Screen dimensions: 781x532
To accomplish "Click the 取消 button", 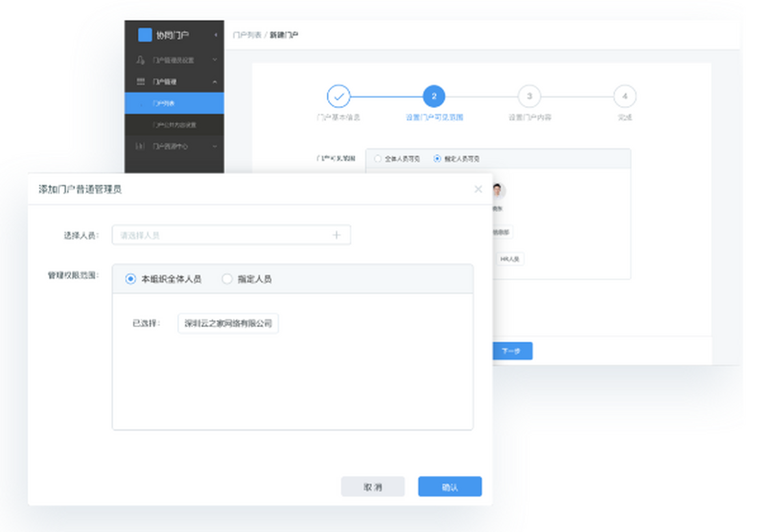I will pyautogui.click(x=373, y=486).
